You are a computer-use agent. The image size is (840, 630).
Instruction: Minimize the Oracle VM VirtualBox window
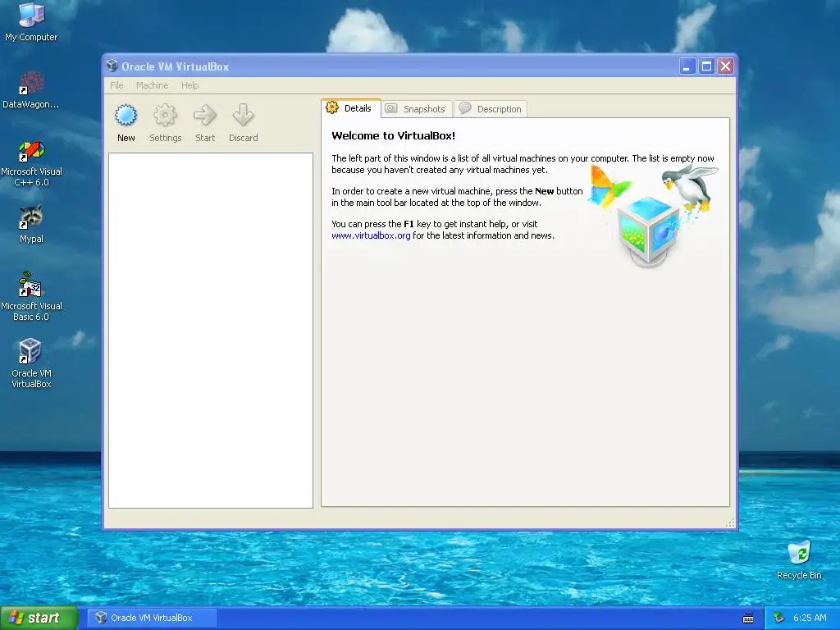(687, 66)
